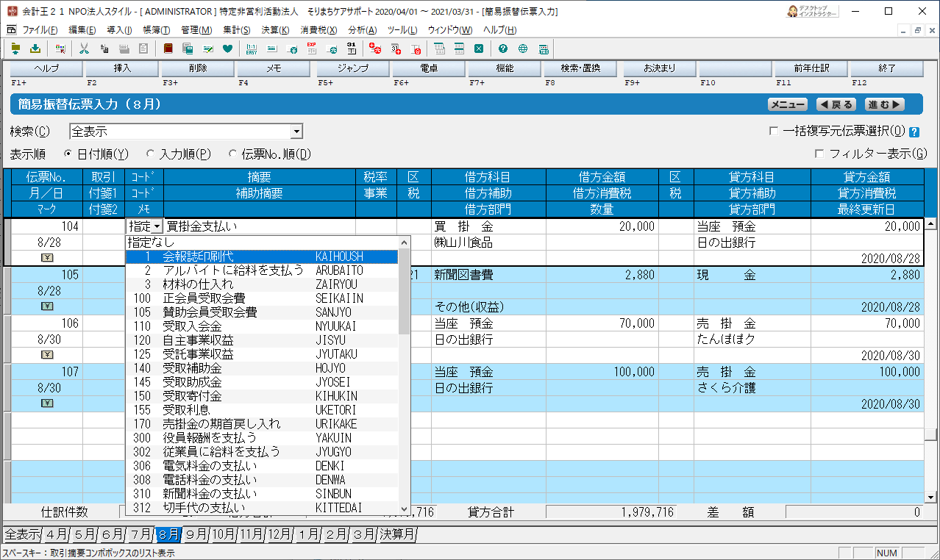This screenshot has width=940, height=560.
Task: Choose 受取寄付金 from the transaction list
Action: (x=191, y=396)
